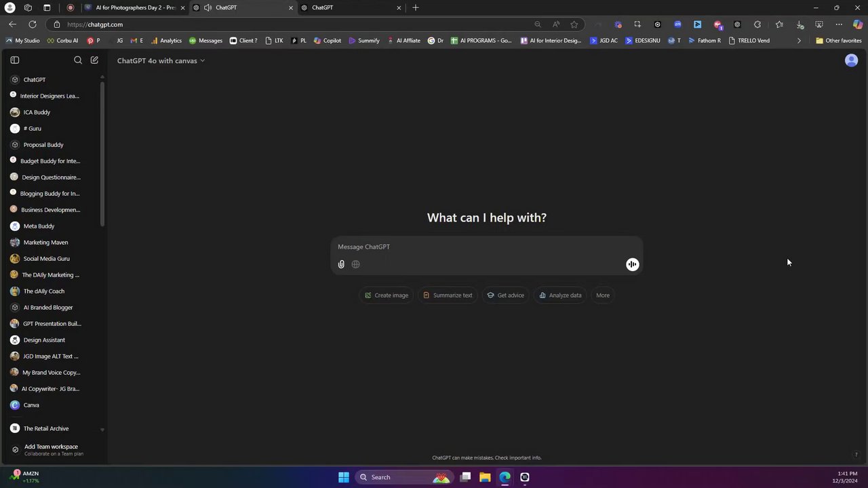The image size is (868, 488).
Task: Open Microsoft Edge from taskbar
Action: coord(505,477)
